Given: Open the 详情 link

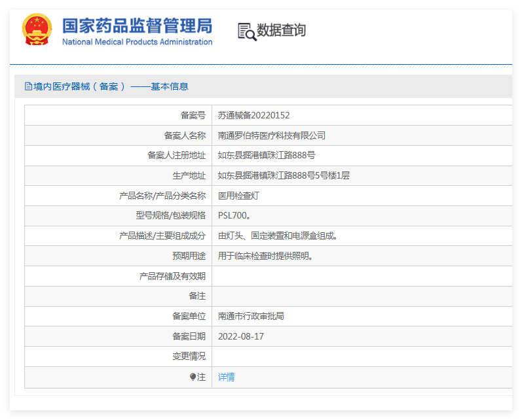Looking at the screenshot, I should pyautogui.click(x=227, y=377).
